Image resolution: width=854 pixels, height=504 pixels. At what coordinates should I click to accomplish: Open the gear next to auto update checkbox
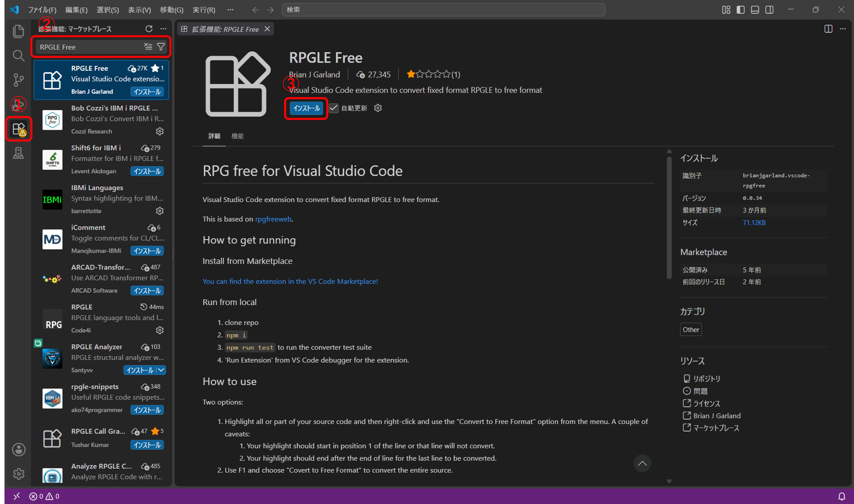pyautogui.click(x=378, y=108)
